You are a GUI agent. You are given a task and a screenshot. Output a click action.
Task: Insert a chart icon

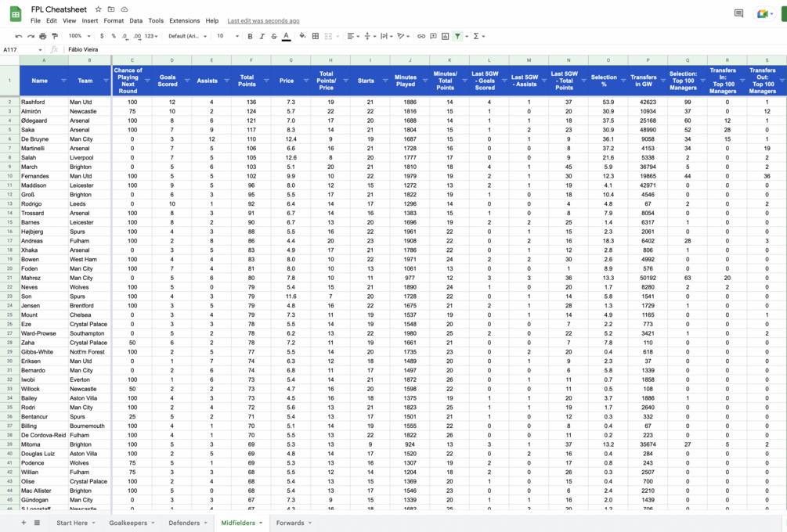point(446,36)
